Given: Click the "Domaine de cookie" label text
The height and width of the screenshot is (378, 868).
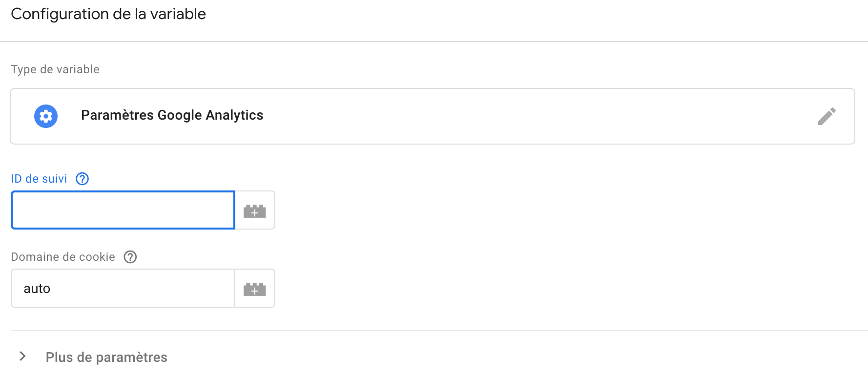Looking at the screenshot, I should click(63, 257).
